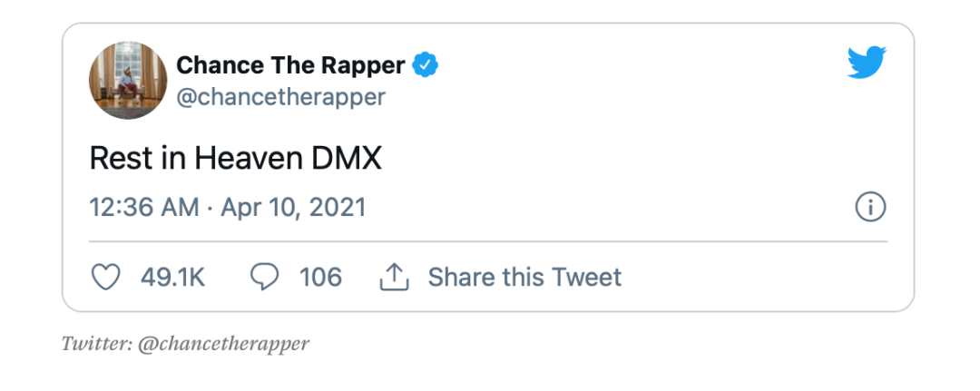Screen dimensions: 980x391
Task: Click the "Share this Tweet" label
Action: click(524, 277)
